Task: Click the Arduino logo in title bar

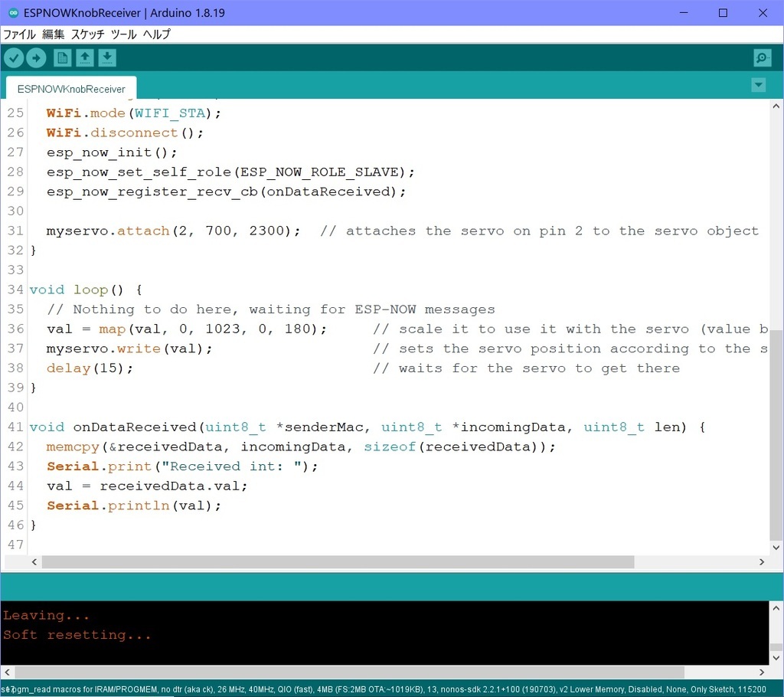Action: pyautogui.click(x=13, y=13)
